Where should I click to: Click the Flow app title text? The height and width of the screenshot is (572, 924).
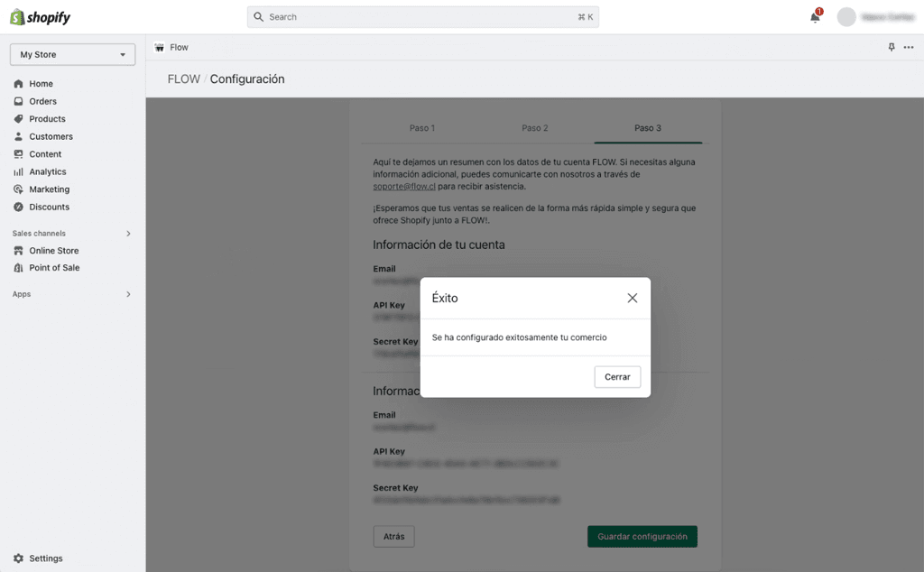(180, 48)
